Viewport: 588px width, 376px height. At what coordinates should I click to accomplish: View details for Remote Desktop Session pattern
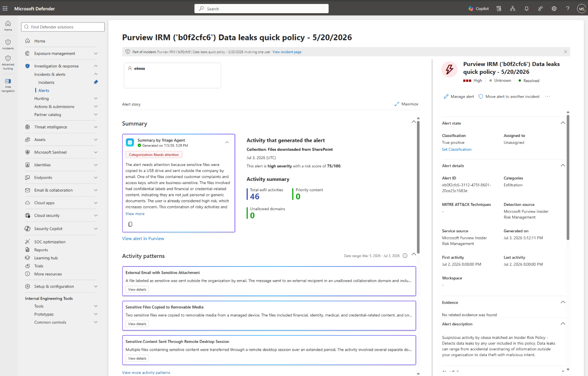(137, 359)
